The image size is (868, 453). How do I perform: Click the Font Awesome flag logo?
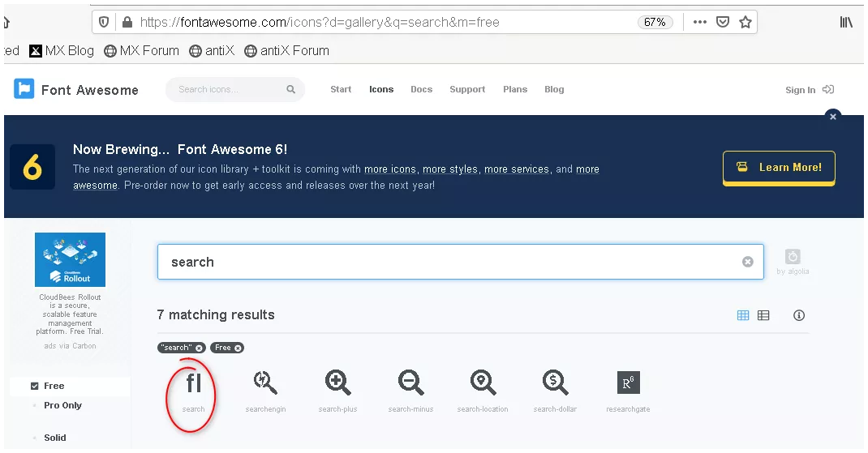click(24, 88)
